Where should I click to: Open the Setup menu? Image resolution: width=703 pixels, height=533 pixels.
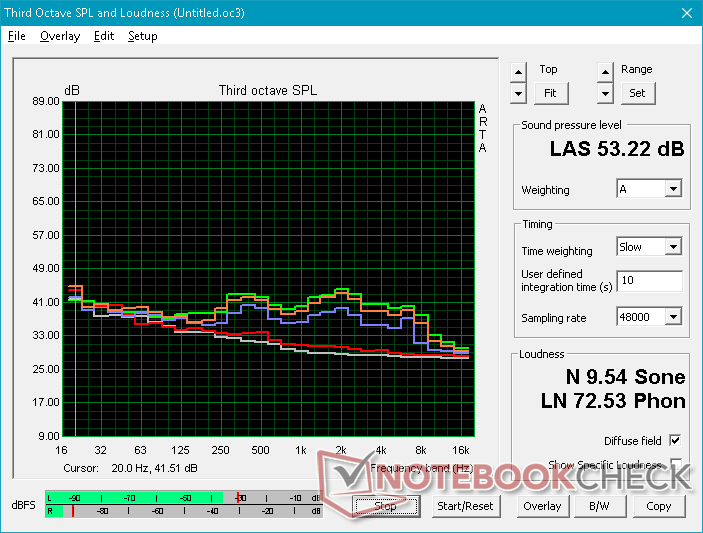tap(143, 36)
